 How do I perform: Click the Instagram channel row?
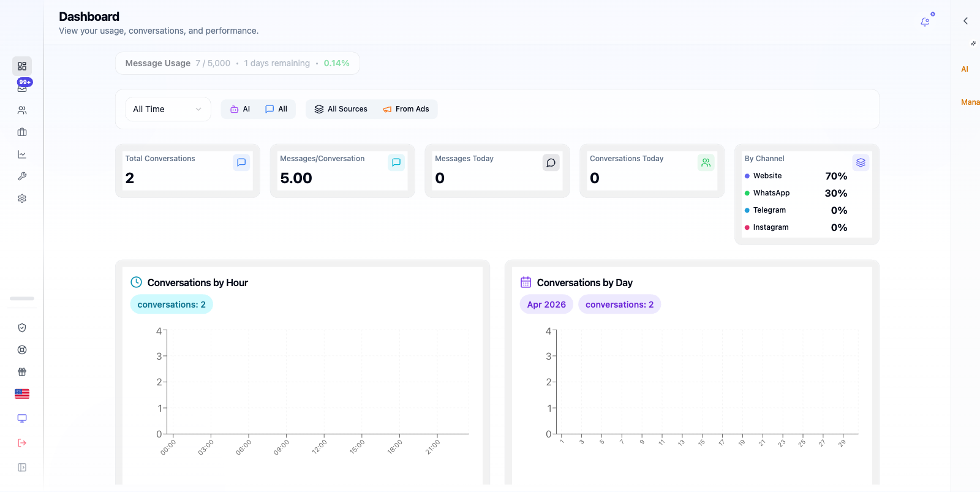(796, 227)
